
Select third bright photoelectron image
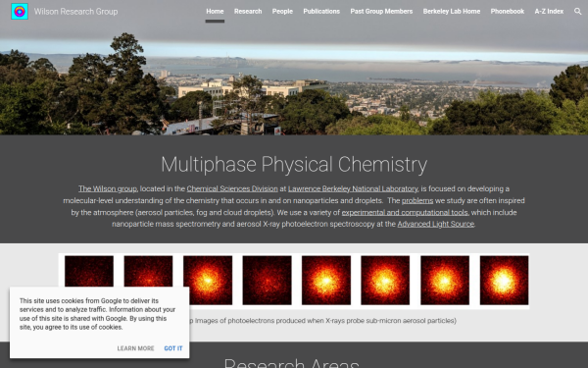(x=208, y=280)
